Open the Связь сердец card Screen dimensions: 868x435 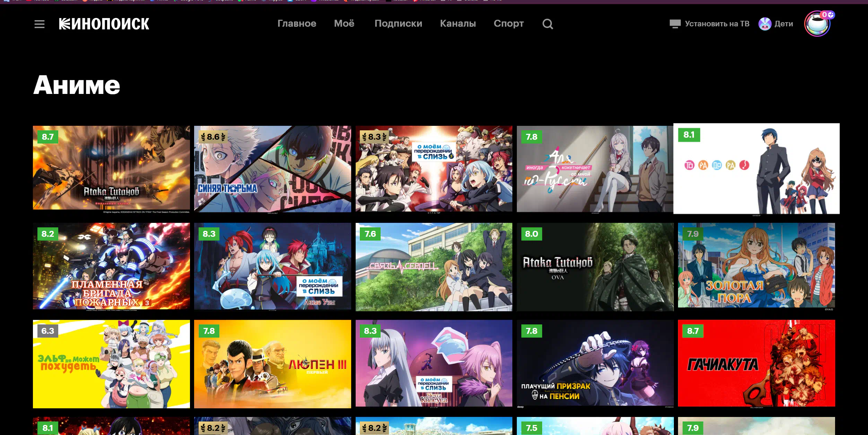click(434, 267)
